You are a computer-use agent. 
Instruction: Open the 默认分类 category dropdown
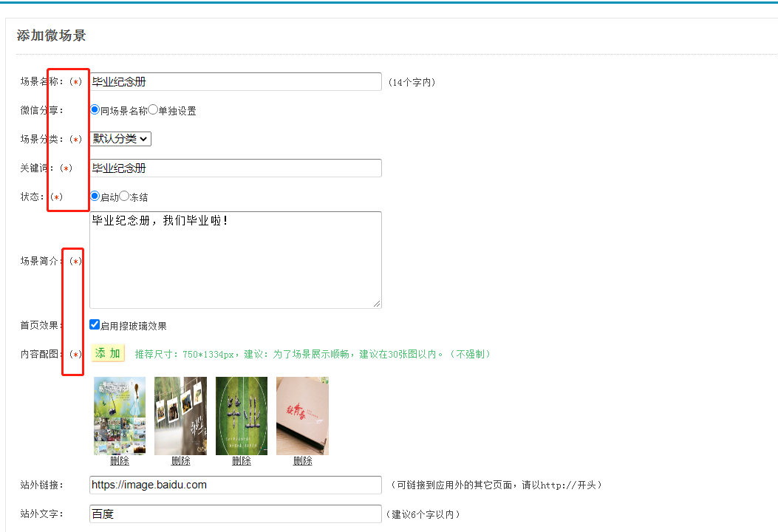(x=120, y=138)
